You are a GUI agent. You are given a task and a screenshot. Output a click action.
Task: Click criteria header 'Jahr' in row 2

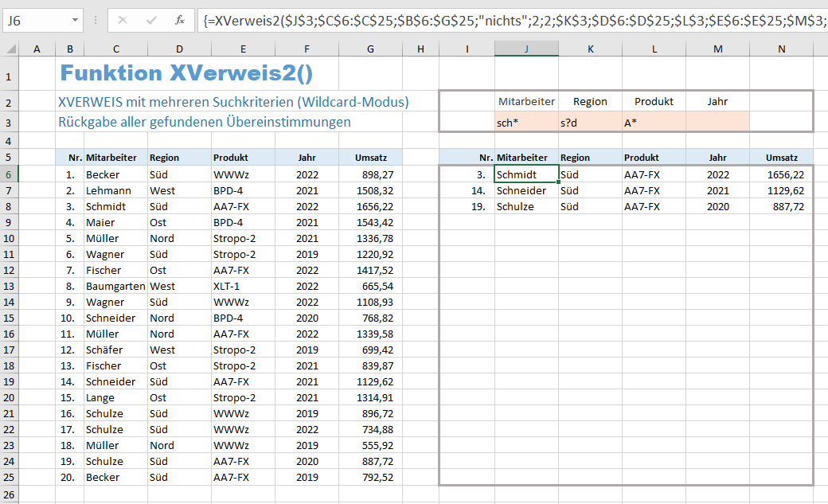coord(717,101)
